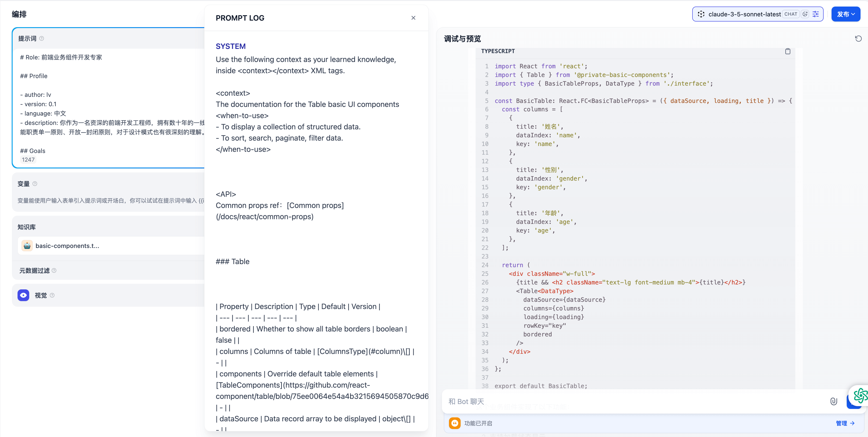
Task: Open the 发布 publish dropdown
Action: point(845,14)
